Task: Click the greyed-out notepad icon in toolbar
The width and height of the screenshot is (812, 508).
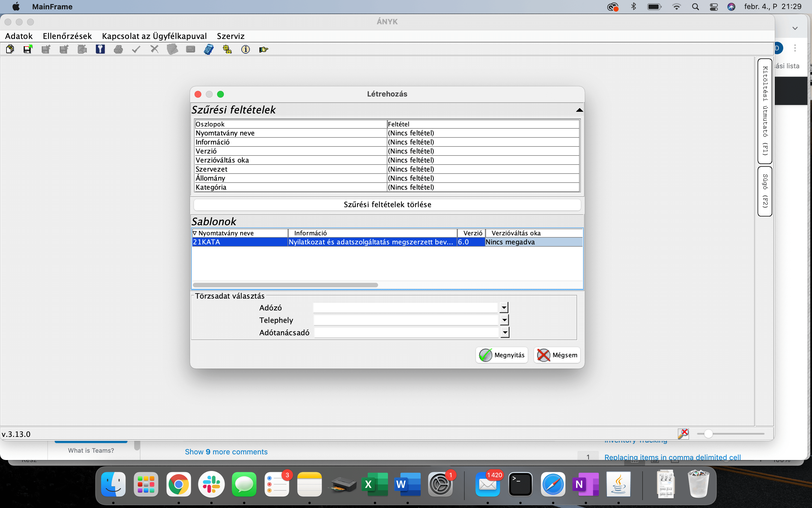Action: click(x=82, y=49)
